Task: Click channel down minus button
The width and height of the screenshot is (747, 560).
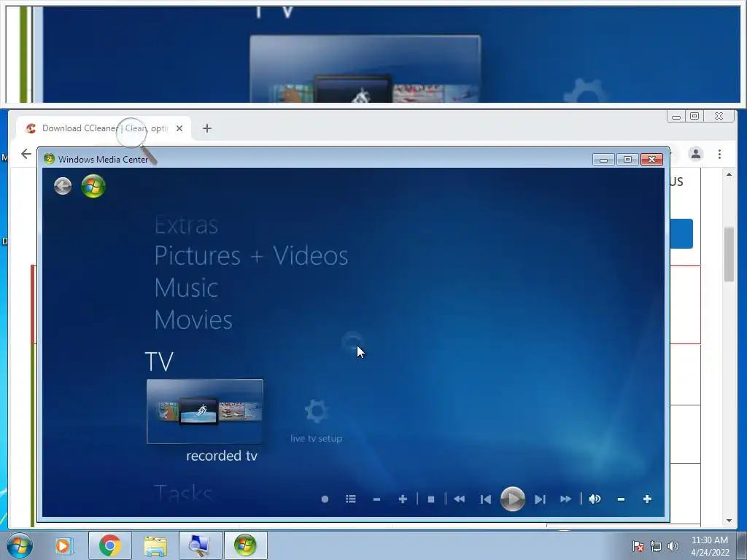Action: click(377, 499)
